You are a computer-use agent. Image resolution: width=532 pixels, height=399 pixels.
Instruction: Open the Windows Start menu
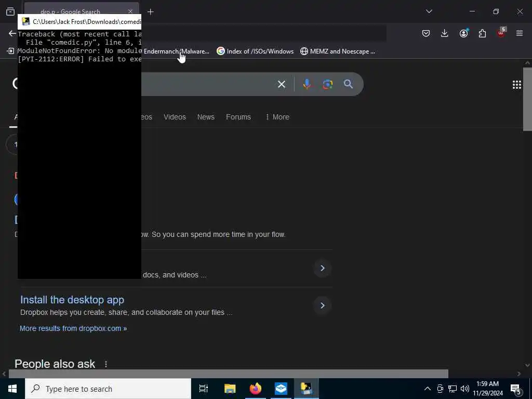tap(12, 389)
